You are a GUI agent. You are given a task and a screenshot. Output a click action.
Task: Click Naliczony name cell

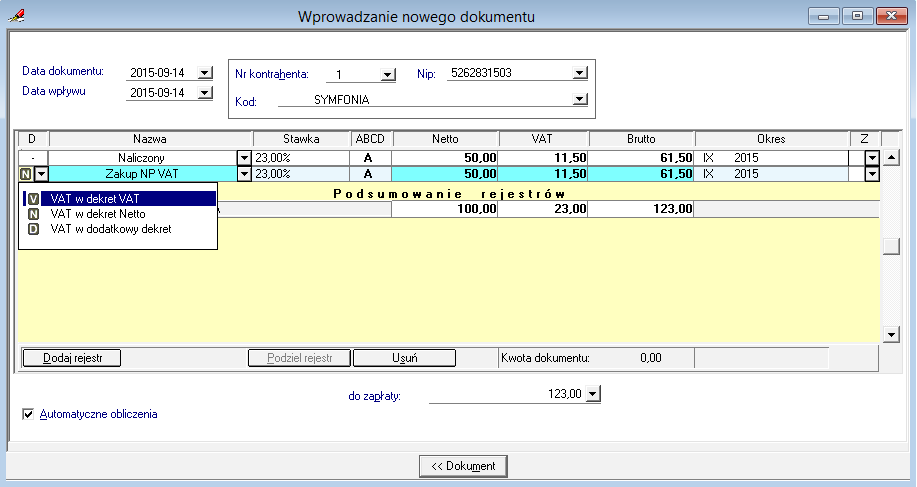tap(142, 158)
